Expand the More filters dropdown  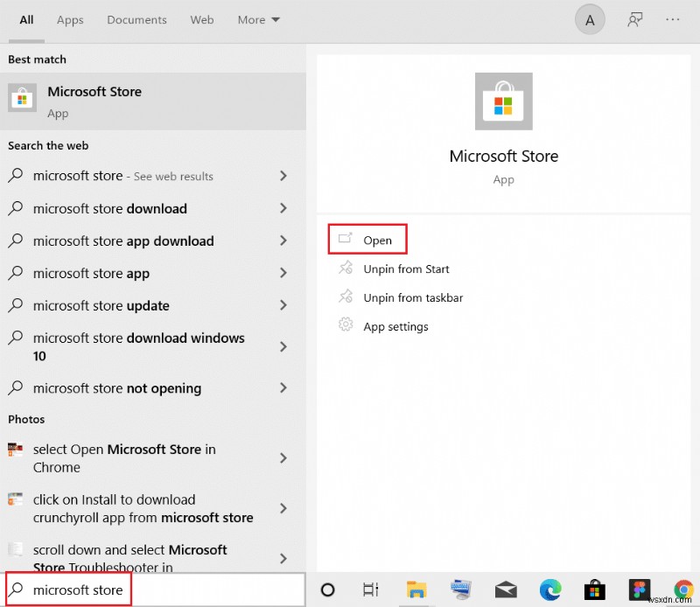point(258,19)
